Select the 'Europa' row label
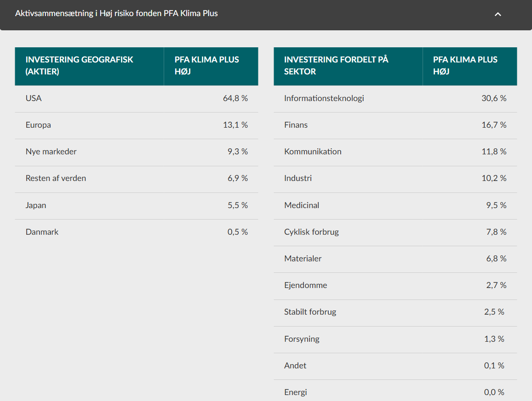This screenshot has width=532, height=401. 38,125
